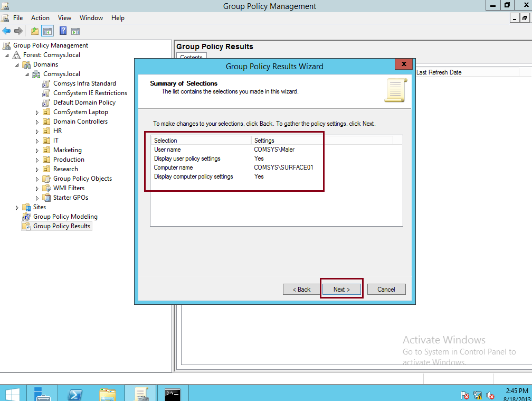Screen dimensions: 532x401
Task: Click the Up One Level folder icon
Action: click(x=35, y=31)
